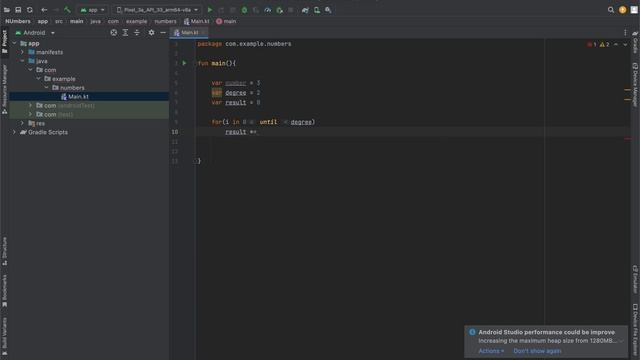The image size is (640, 360).
Task: Open the Bookmarks side tab
Action: pos(4,291)
